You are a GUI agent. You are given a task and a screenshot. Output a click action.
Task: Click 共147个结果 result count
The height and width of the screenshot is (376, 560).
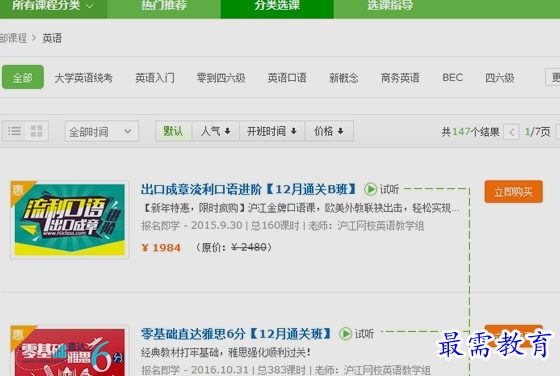(x=470, y=132)
